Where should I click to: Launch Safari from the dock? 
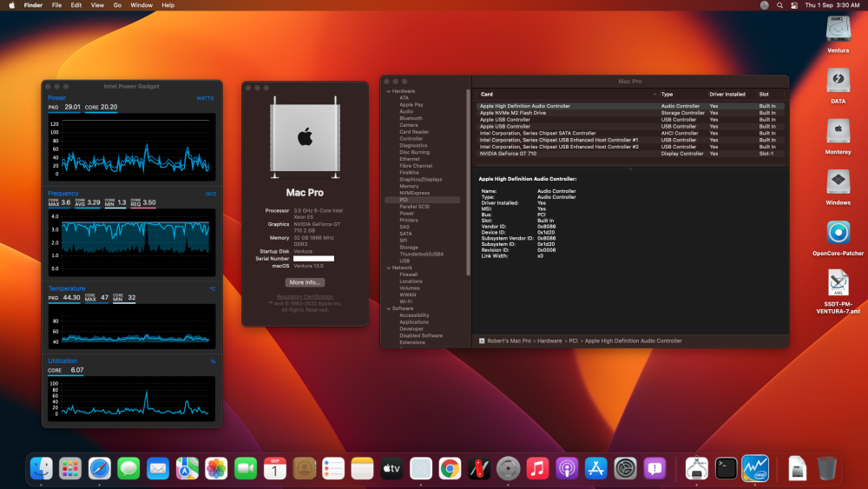coord(100,468)
